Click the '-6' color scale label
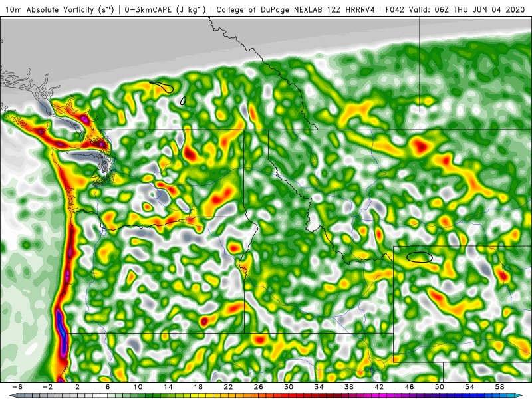Image resolution: width=532 pixels, height=399 pixels. click(x=17, y=387)
